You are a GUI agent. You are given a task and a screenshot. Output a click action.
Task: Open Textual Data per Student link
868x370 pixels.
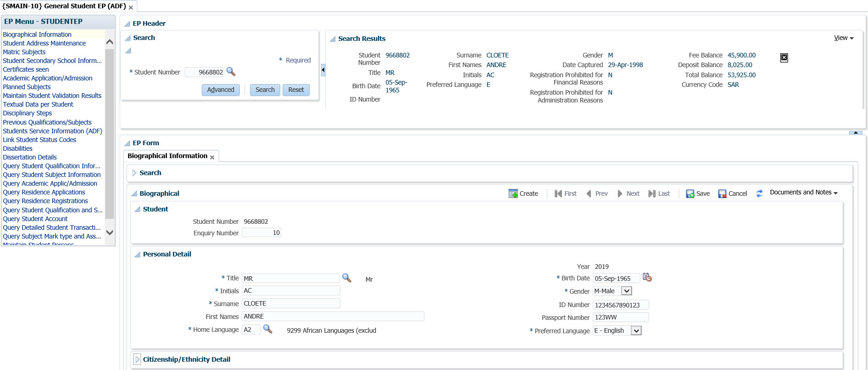(38, 104)
